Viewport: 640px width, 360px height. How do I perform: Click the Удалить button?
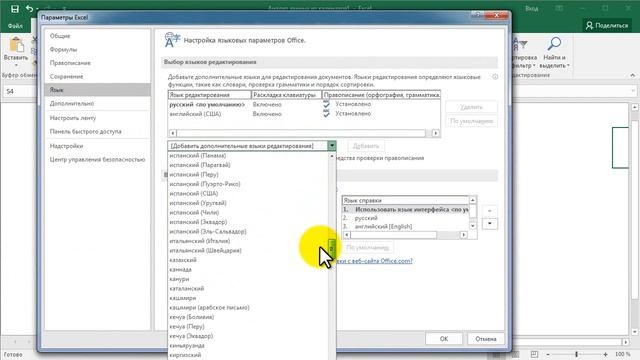coord(471,107)
